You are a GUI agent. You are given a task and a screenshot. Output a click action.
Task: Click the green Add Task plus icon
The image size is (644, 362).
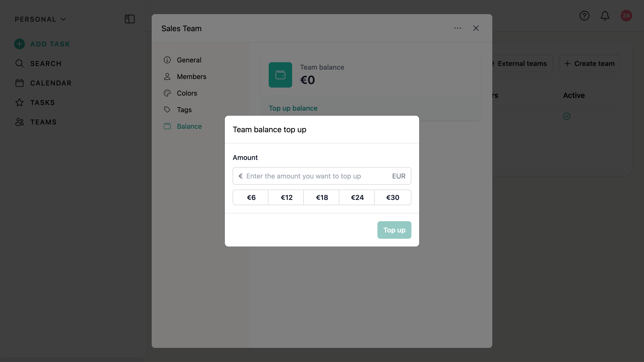[x=20, y=44]
